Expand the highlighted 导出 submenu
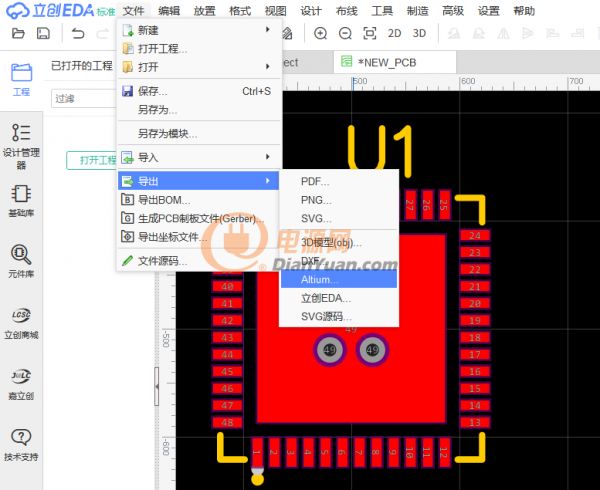Viewport: 600px width, 490px height. tap(199, 181)
